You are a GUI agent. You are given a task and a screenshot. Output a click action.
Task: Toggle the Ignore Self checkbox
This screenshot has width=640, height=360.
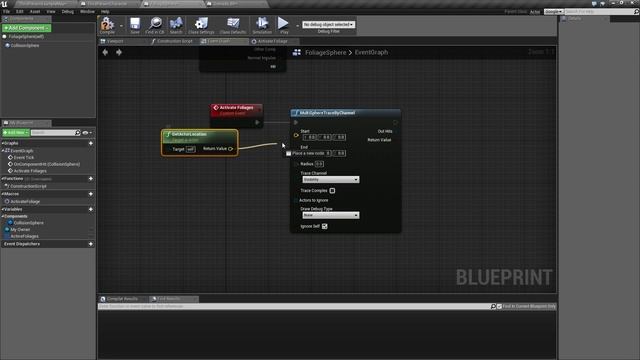324,226
